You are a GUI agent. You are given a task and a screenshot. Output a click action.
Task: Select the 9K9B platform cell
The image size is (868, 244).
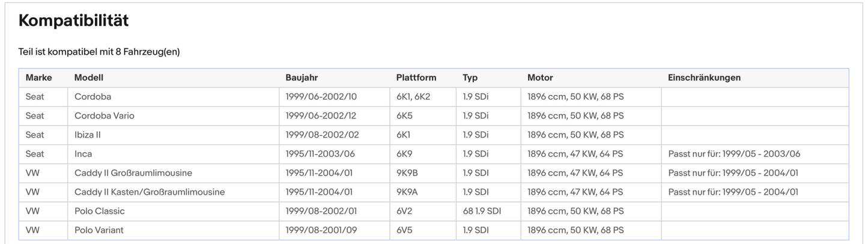(x=407, y=173)
